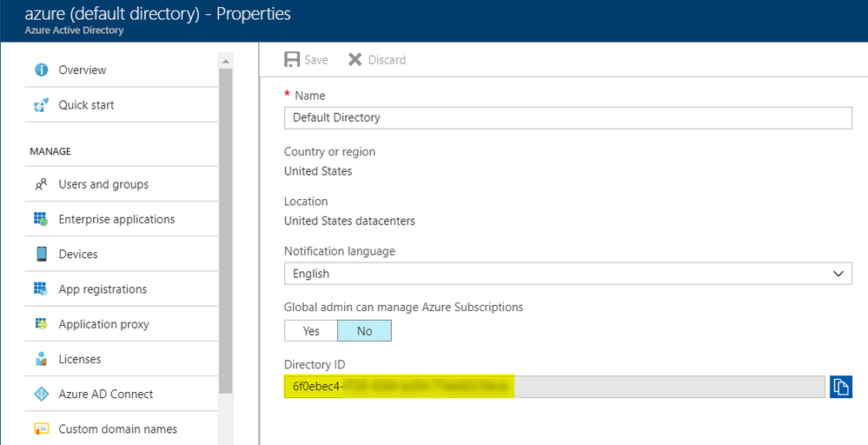Set global admin management to Yes
The width and height of the screenshot is (868, 445).
[311, 331]
